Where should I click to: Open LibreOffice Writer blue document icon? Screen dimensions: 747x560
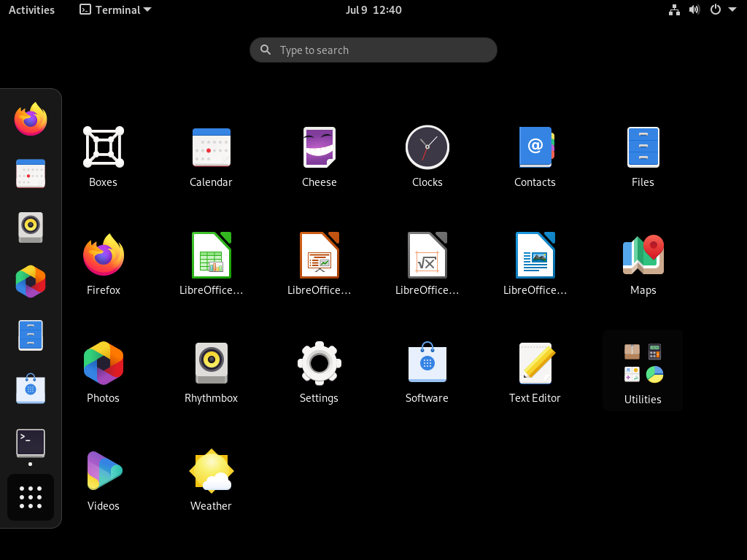[x=535, y=254]
